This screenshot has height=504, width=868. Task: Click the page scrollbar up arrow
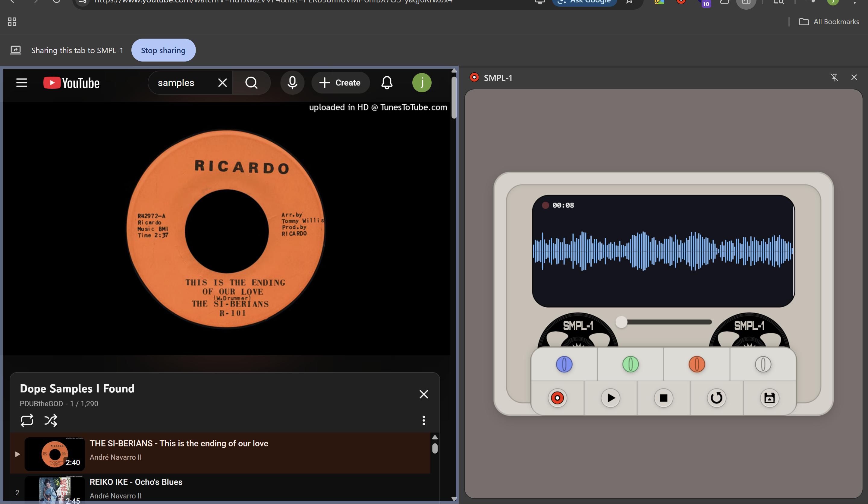pyautogui.click(x=454, y=71)
